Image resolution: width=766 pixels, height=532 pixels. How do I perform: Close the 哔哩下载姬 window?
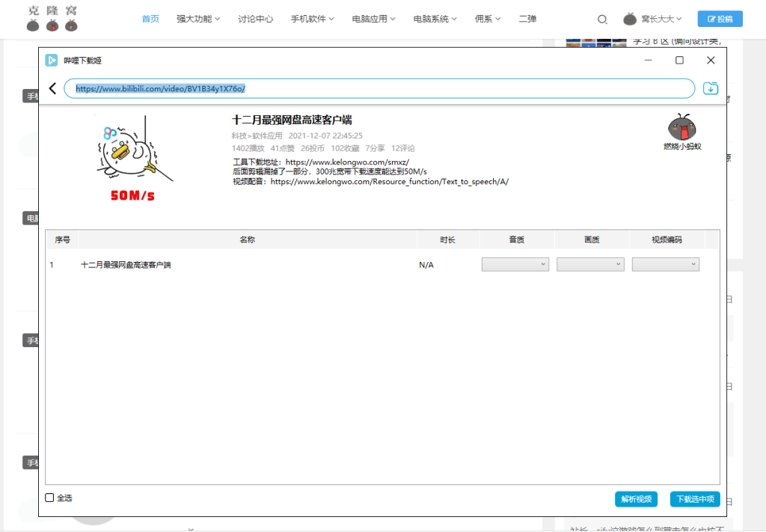click(711, 60)
